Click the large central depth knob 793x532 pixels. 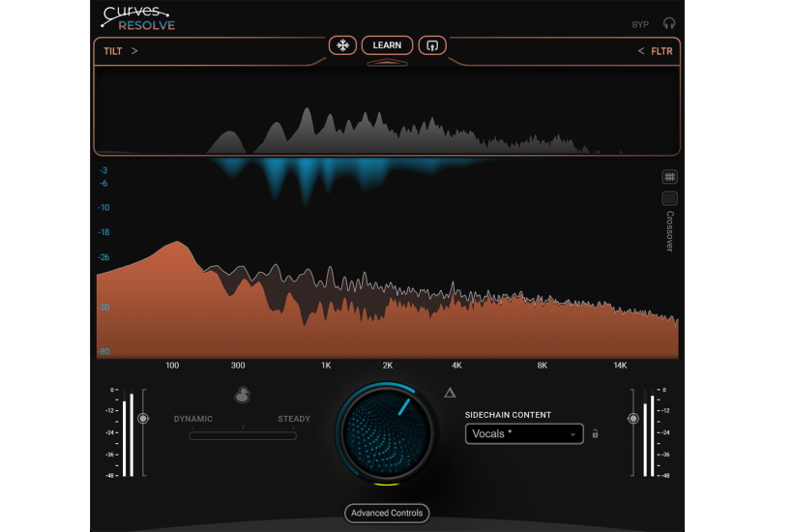click(387, 432)
